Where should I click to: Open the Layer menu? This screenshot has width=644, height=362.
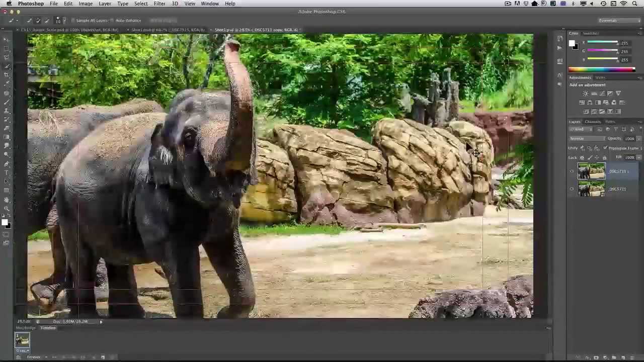(105, 4)
